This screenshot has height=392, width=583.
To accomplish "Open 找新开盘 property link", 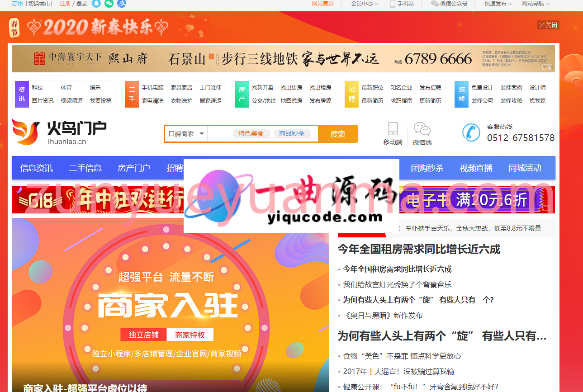I will [263, 88].
